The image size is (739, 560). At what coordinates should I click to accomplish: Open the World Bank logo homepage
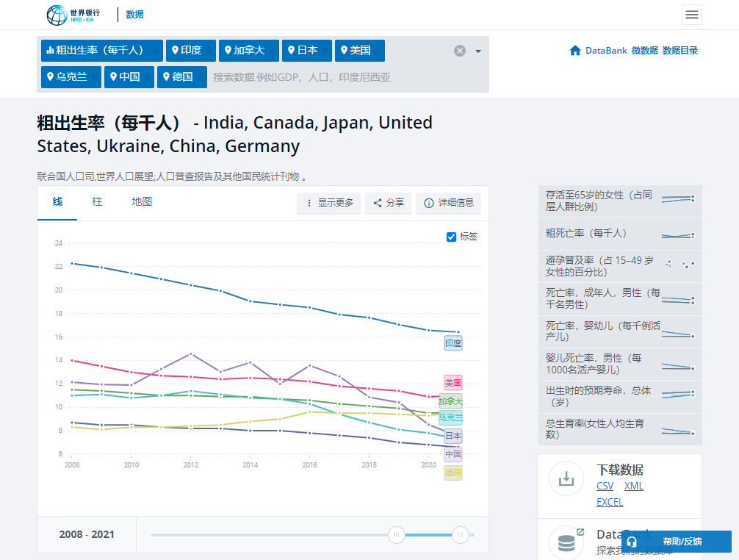click(x=73, y=15)
